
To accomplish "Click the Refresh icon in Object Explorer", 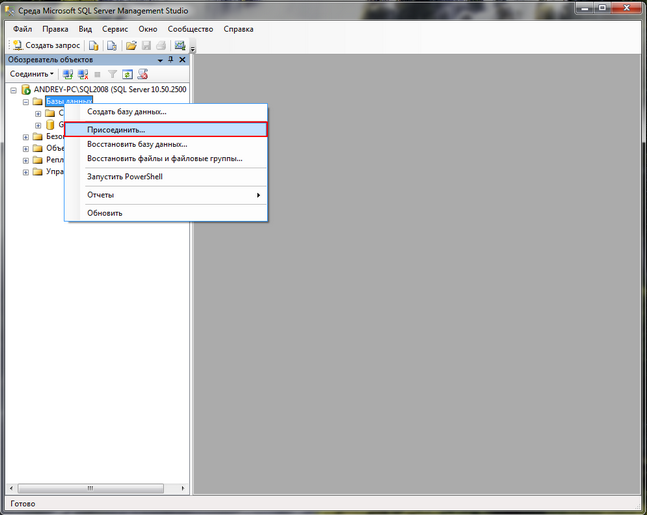I will (x=128, y=74).
